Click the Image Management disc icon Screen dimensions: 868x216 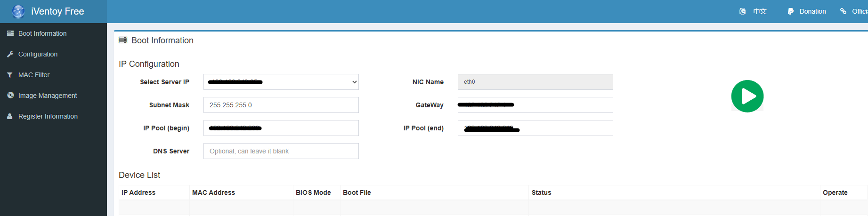[10, 96]
